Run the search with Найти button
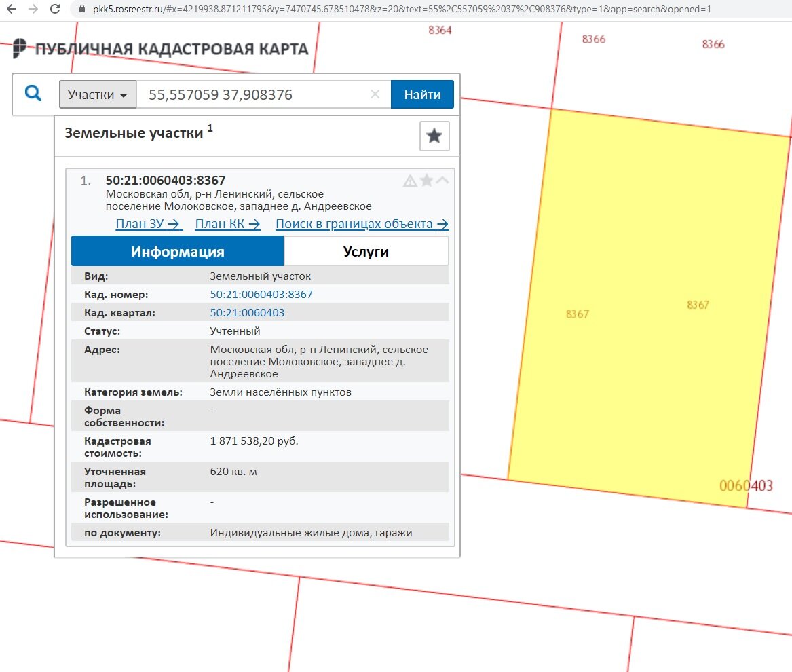792x672 pixels. pyautogui.click(x=422, y=94)
